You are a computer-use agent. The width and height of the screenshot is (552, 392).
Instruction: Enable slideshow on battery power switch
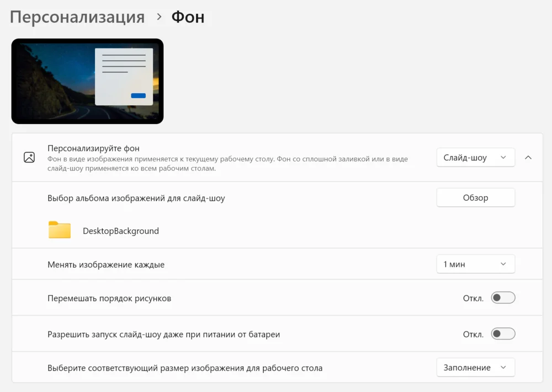[x=503, y=334]
